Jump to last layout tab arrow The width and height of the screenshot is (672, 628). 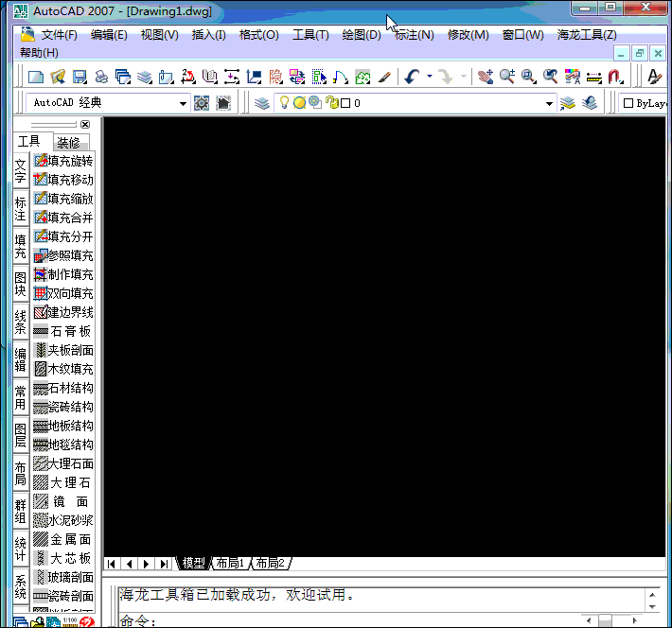(164, 564)
